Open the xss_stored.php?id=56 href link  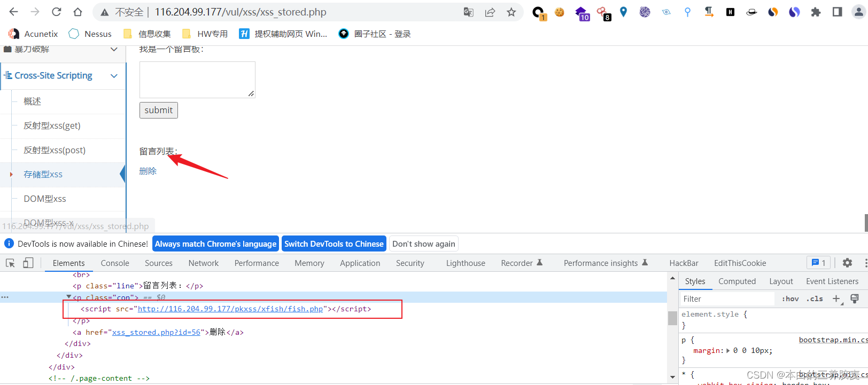[x=156, y=332]
